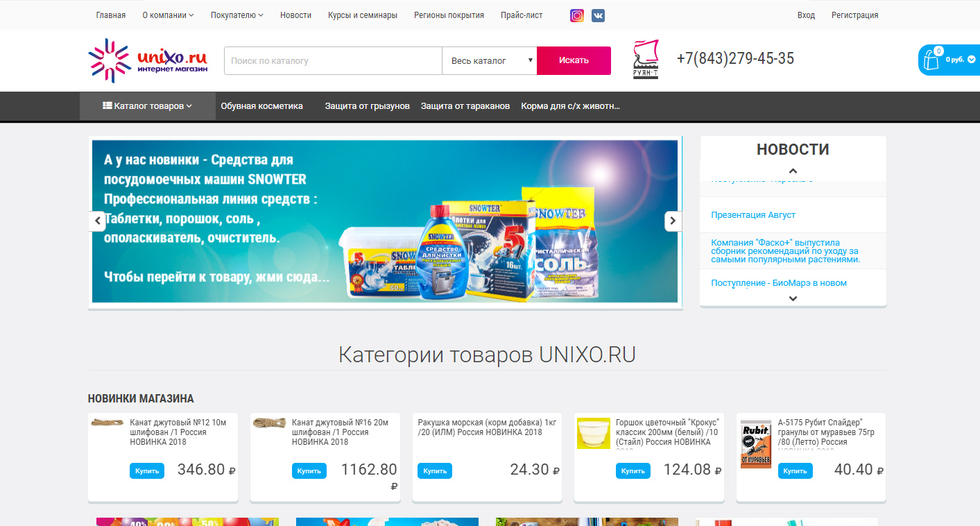The width and height of the screenshot is (980, 526).
Task: Click the 1162.80 ₽ price
Action: [x=369, y=477]
